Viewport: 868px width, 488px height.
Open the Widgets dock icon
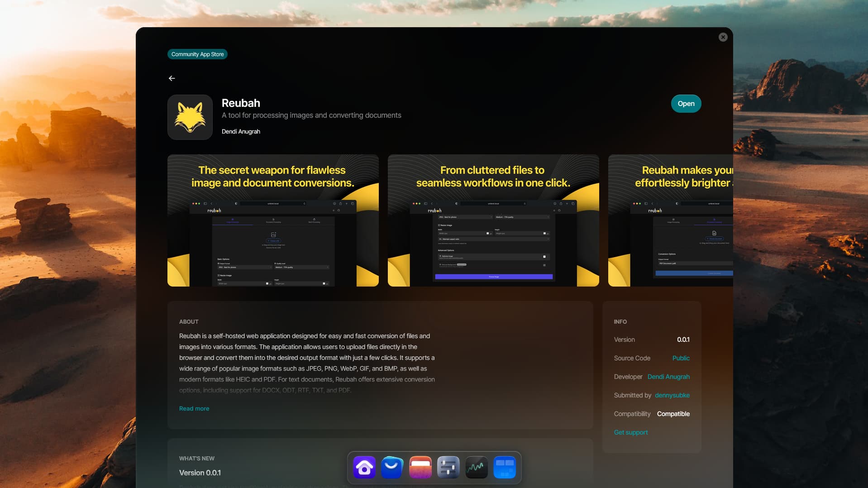click(505, 468)
